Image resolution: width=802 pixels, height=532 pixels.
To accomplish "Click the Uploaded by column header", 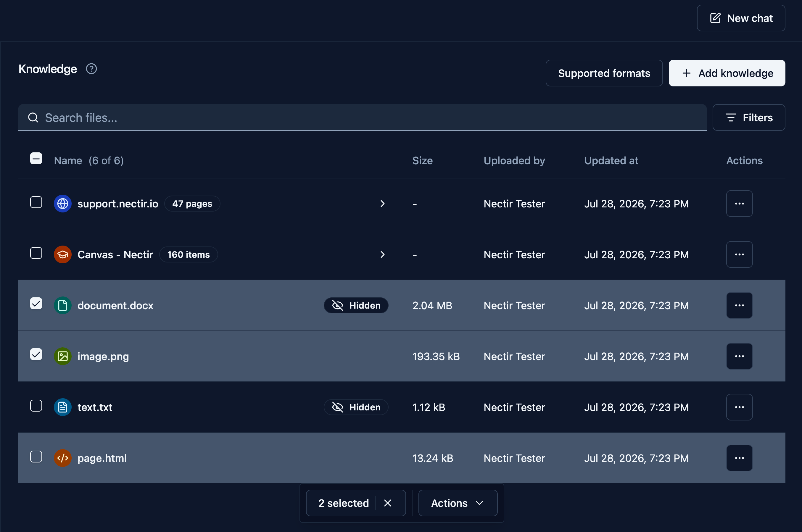I will (514, 160).
